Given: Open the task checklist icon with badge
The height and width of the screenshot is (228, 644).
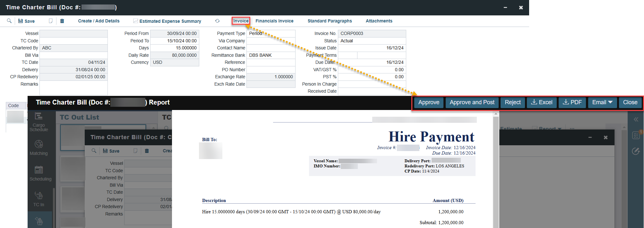Looking at the screenshot, I should click(636, 135).
